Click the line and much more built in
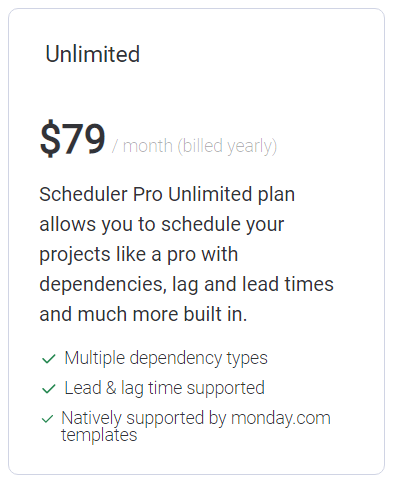This screenshot has width=396, height=481. point(143,314)
